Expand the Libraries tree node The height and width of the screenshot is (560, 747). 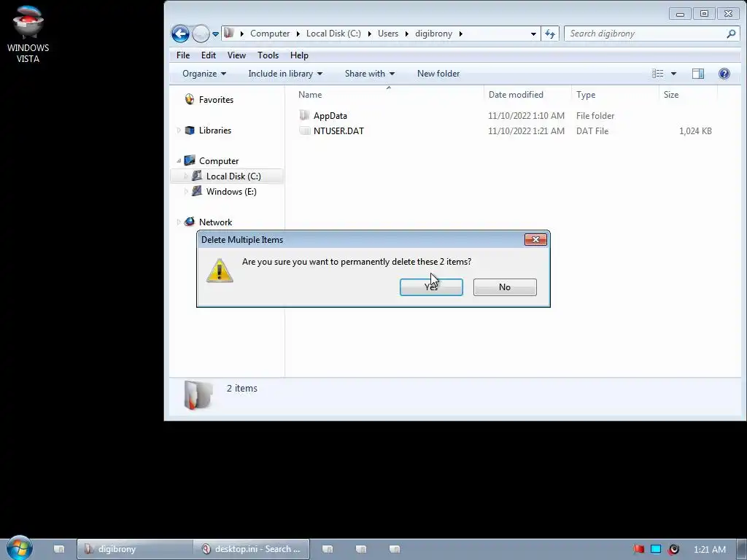coord(179,131)
